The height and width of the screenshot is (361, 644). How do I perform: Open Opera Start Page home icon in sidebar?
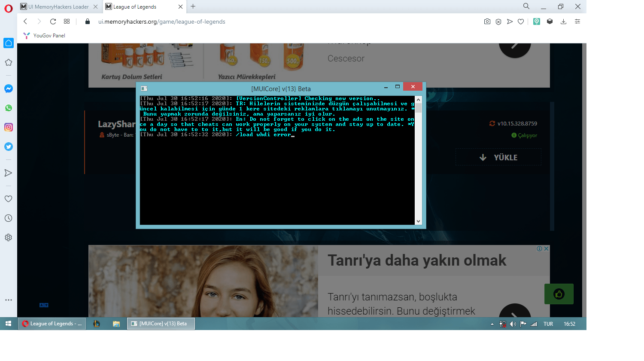click(x=9, y=43)
